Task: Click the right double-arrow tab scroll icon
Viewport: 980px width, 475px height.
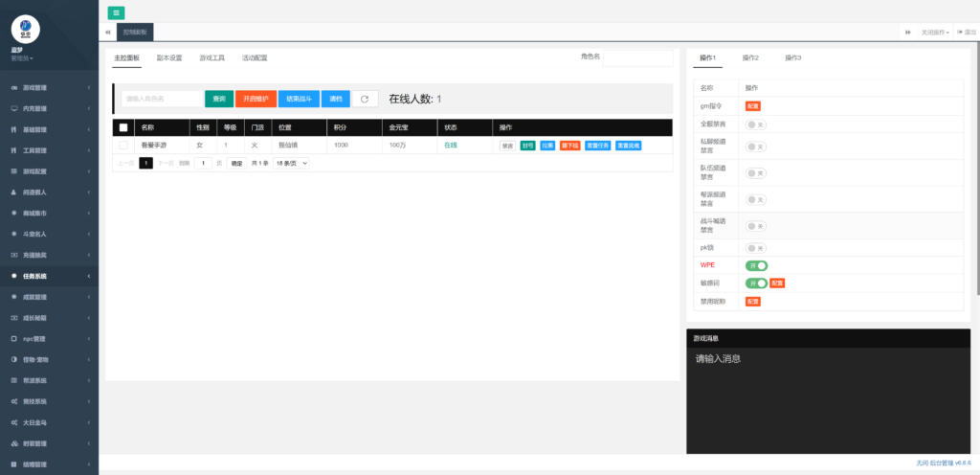Action: 907,32
